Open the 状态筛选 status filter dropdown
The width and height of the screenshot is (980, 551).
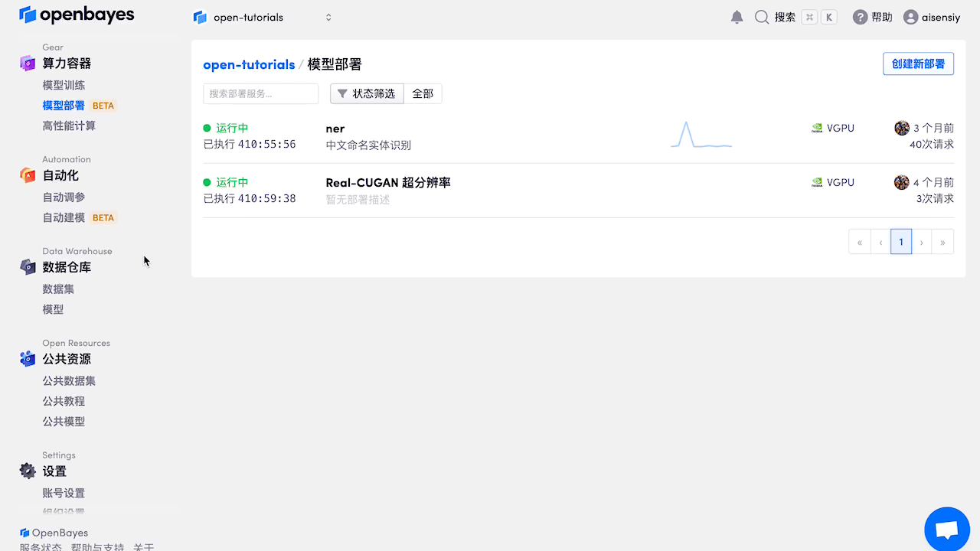[367, 93]
